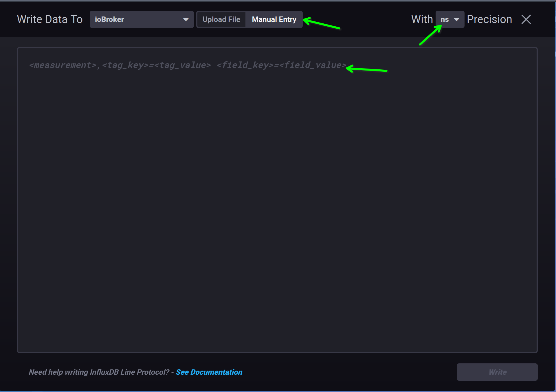This screenshot has height=392, width=556.
Task: Click the Precision label text
Action: [x=489, y=19]
